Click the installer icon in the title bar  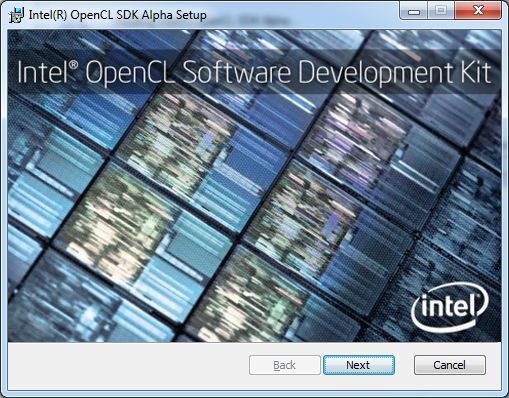tap(16, 15)
